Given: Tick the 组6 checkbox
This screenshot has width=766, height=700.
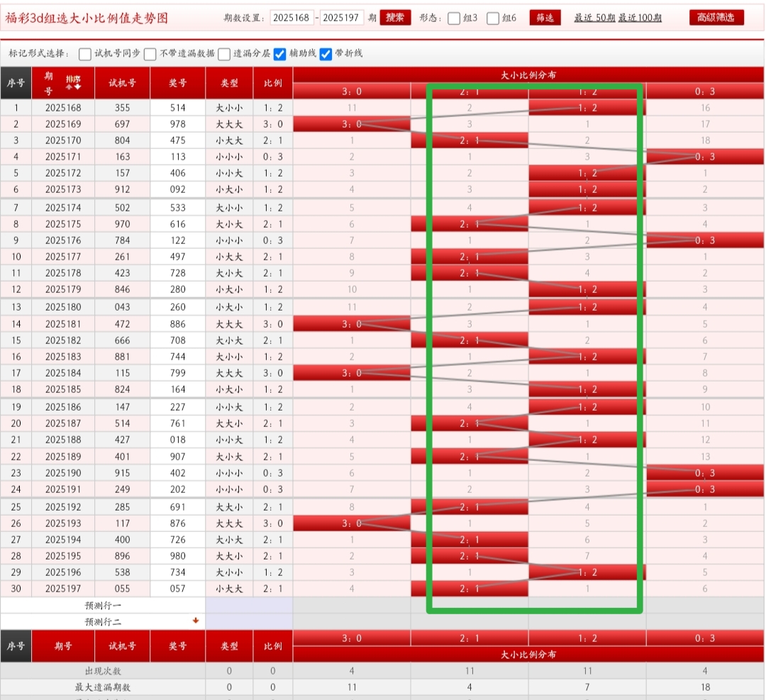Looking at the screenshot, I should tap(493, 18).
